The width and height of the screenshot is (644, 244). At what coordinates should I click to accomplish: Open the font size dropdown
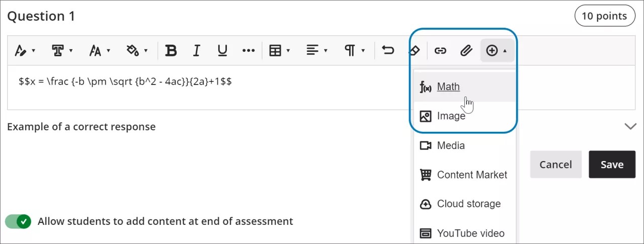pos(100,50)
